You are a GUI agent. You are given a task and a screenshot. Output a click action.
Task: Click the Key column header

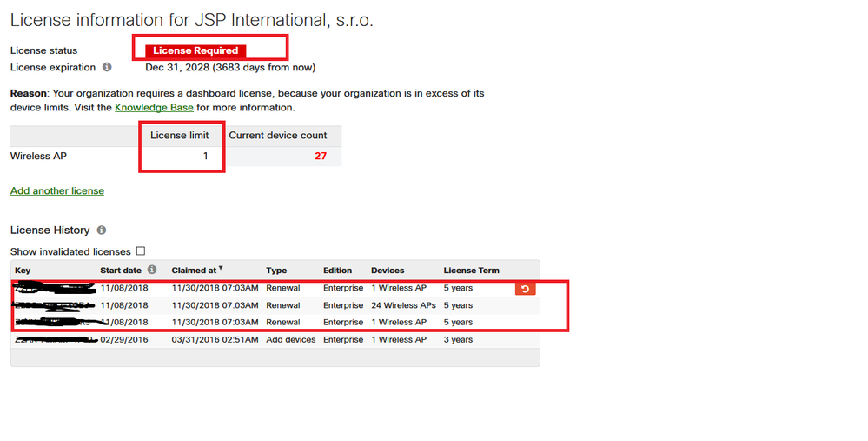[23, 271]
